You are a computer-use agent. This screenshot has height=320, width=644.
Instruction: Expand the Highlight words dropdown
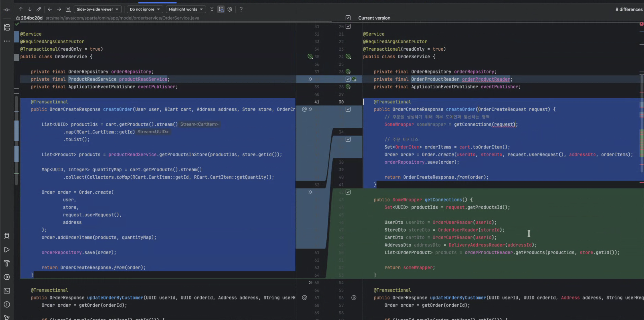tap(186, 9)
